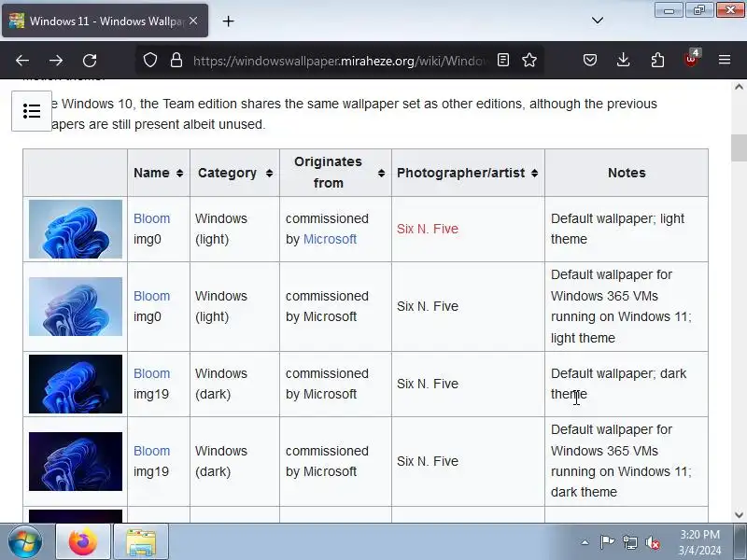The width and height of the screenshot is (747, 560).
Task: Open muted volume tray icon
Action: tap(652, 542)
